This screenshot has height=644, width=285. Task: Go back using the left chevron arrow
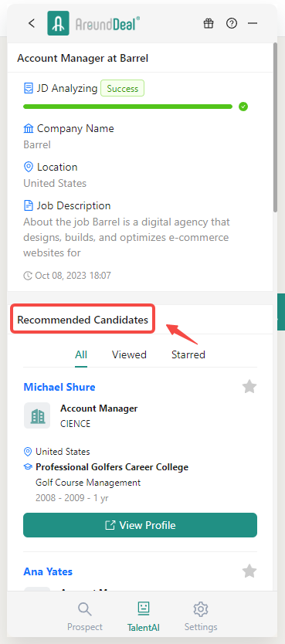(32, 23)
